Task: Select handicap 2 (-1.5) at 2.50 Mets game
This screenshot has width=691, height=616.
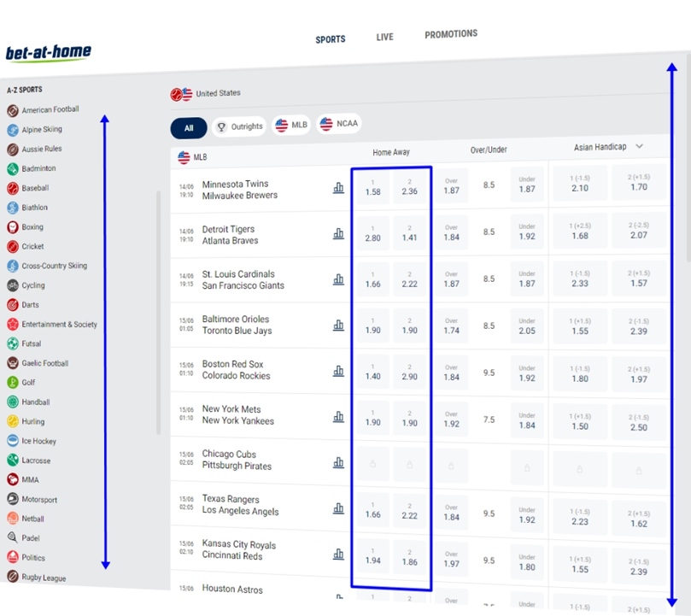Action: coord(639,423)
